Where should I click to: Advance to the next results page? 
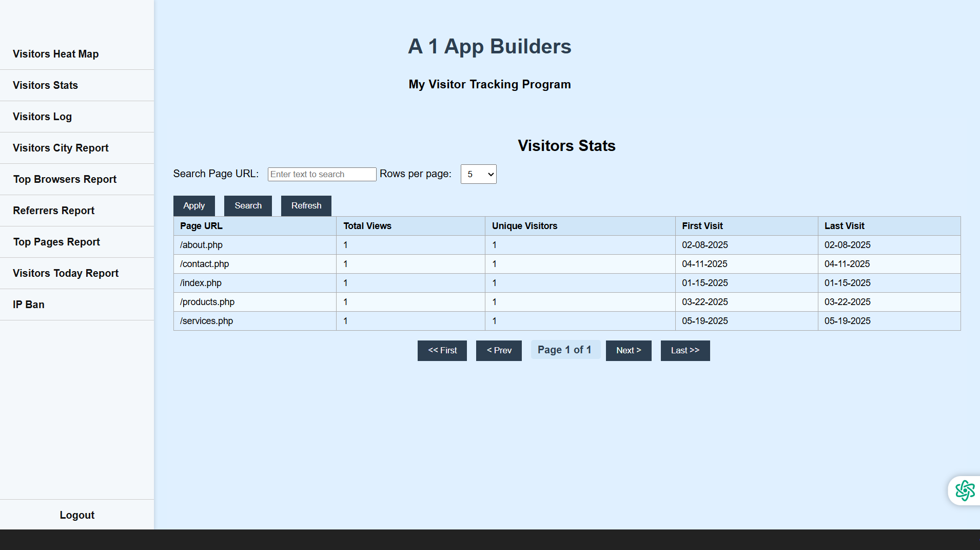[629, 350]
